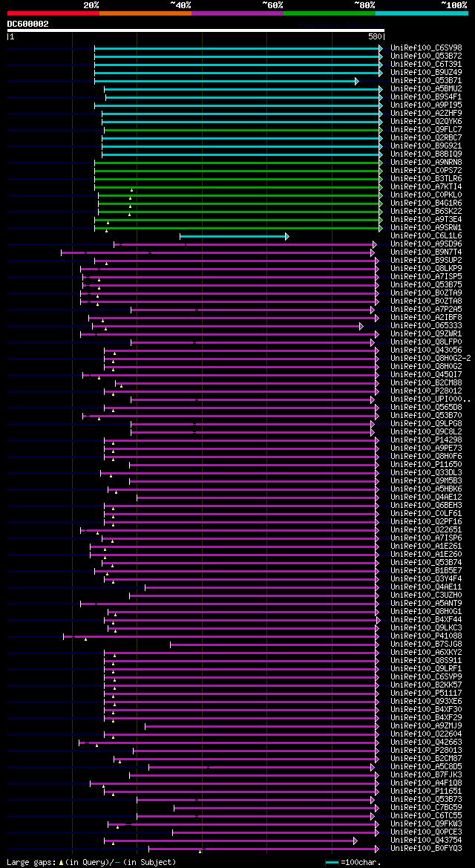475x868 pixels.
Task: Click the purple alignment bar for B9N7T4
Action: click(x=217, y=252)
